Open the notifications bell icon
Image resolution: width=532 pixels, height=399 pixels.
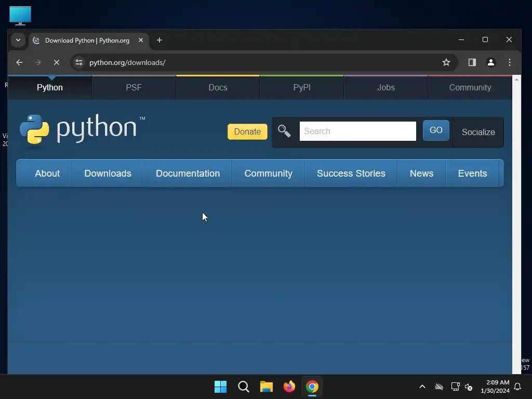518,387
